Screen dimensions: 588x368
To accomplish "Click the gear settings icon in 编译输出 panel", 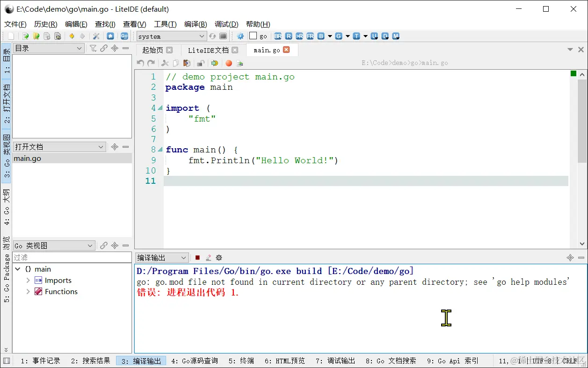I will coord(219,258).
